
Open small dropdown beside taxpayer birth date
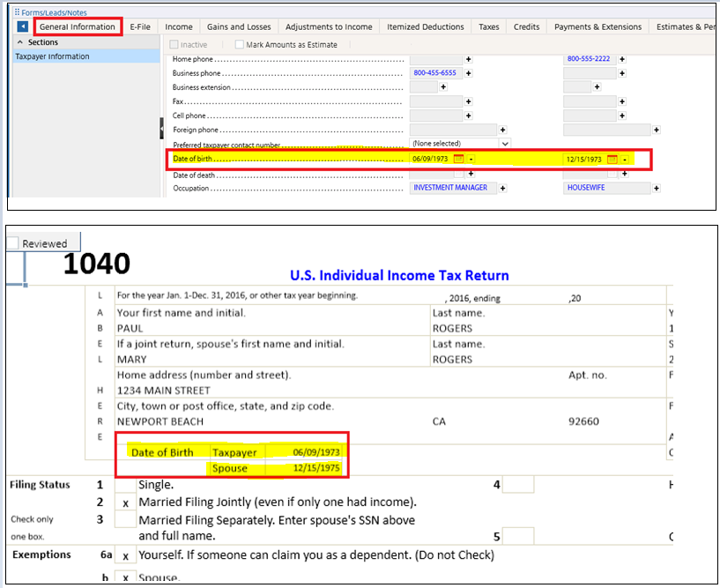471,159
